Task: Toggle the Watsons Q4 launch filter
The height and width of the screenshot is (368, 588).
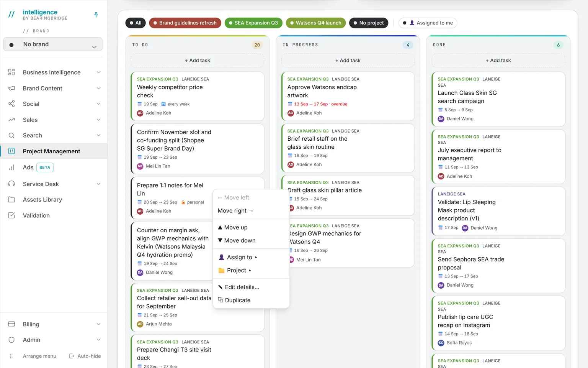Action: tap(316, 23)
